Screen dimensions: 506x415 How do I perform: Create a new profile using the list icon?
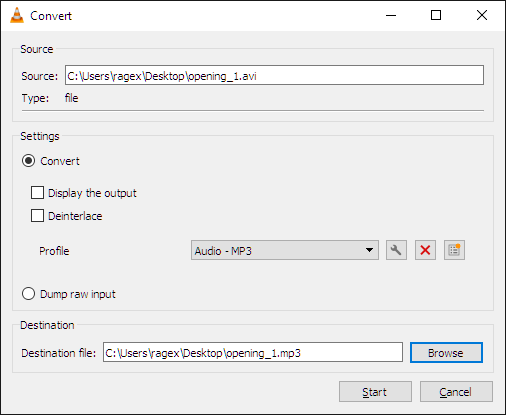click(x=454, y=250)
